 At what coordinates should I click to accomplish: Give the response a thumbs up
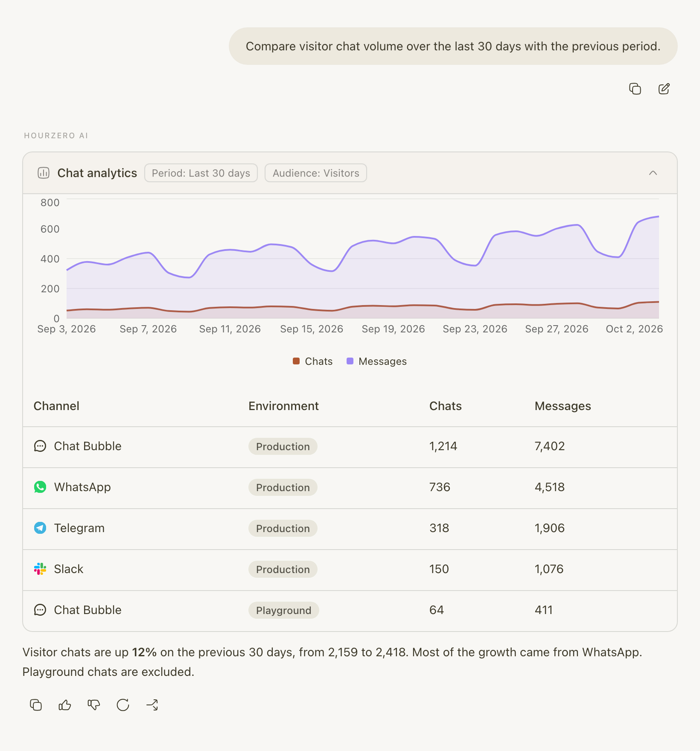[x=65, y=705]
